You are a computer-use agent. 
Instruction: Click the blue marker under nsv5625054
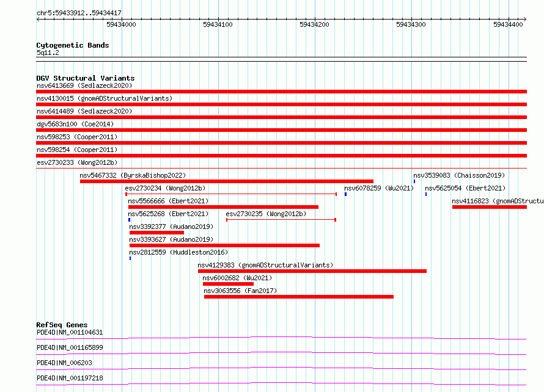(x=426, y=194)
